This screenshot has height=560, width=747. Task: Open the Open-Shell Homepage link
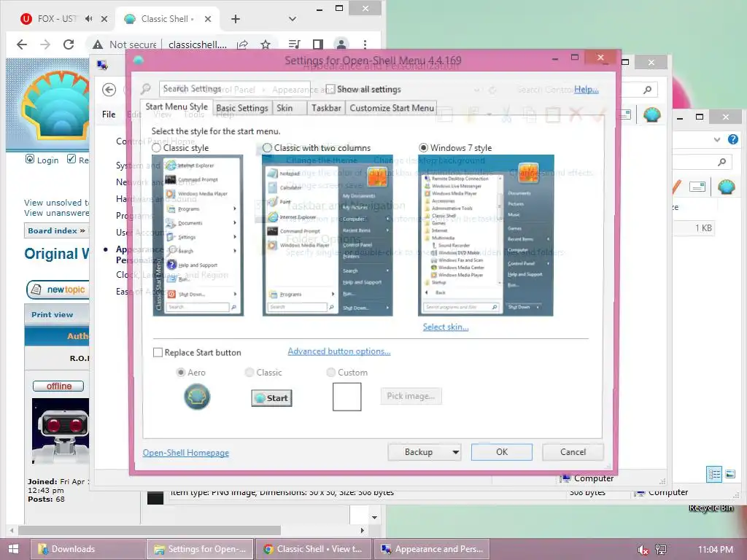point(186,453)
